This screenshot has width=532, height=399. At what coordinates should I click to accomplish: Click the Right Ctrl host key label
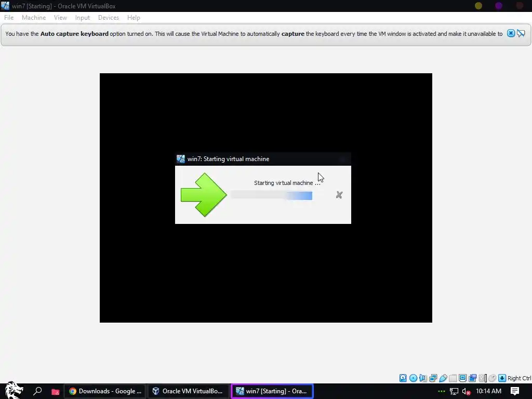point(519,378)
